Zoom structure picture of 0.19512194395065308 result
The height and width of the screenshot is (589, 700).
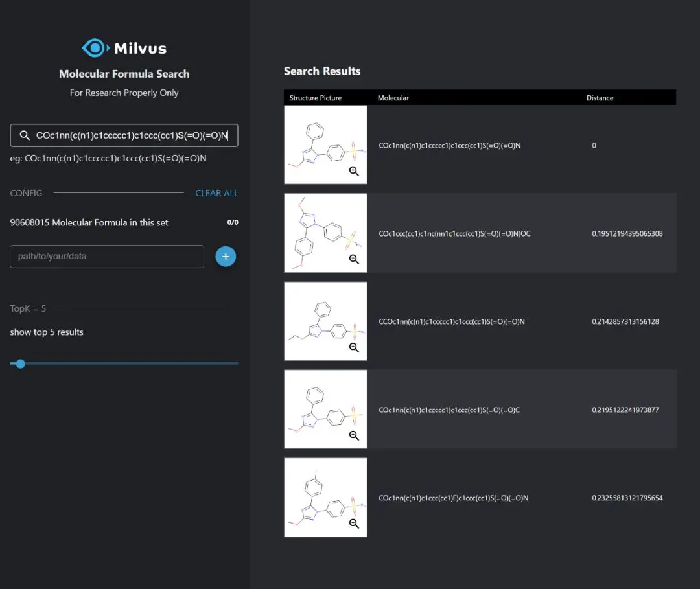click(x=354, y=259)
